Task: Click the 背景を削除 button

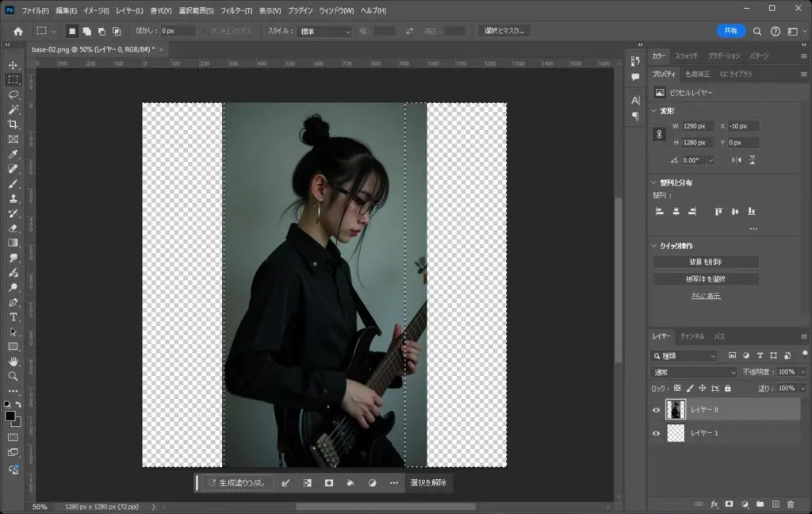Action: click(706, 263)
